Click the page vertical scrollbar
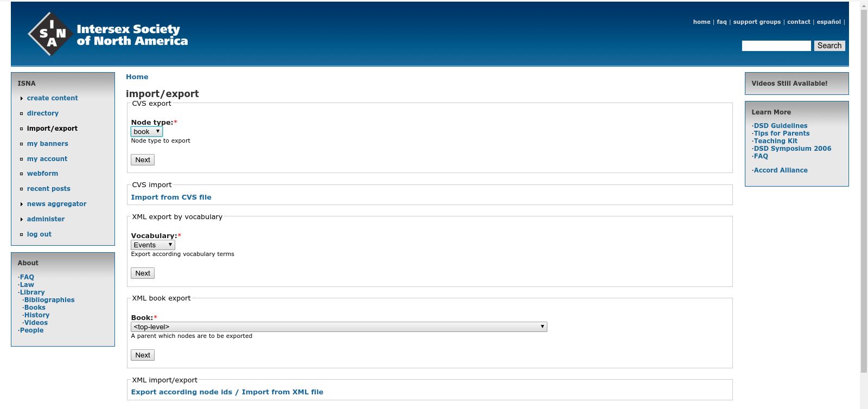The image size is (868, 409). click(x=864, y=190)
